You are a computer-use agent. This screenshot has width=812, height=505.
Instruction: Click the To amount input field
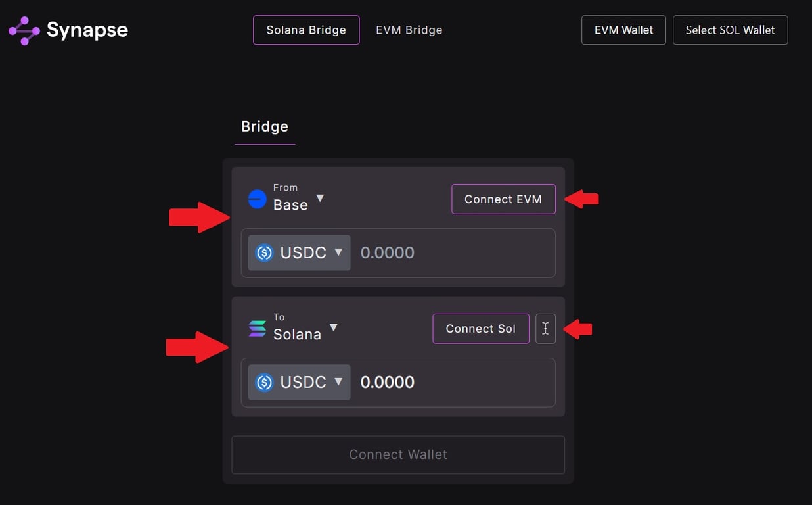coord(453,382)
